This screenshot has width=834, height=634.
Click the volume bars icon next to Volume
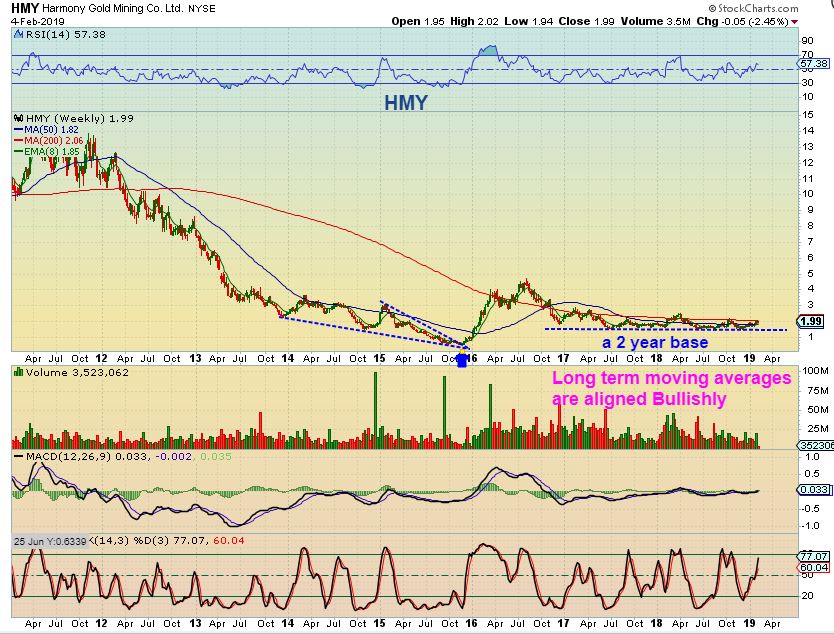tap(19, 372)
